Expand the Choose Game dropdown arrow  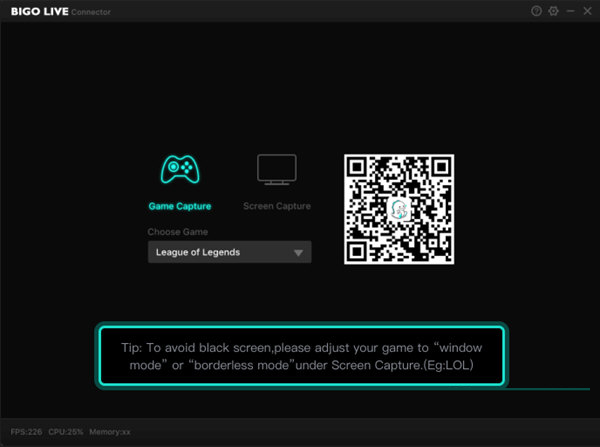(x=298, y=253)
